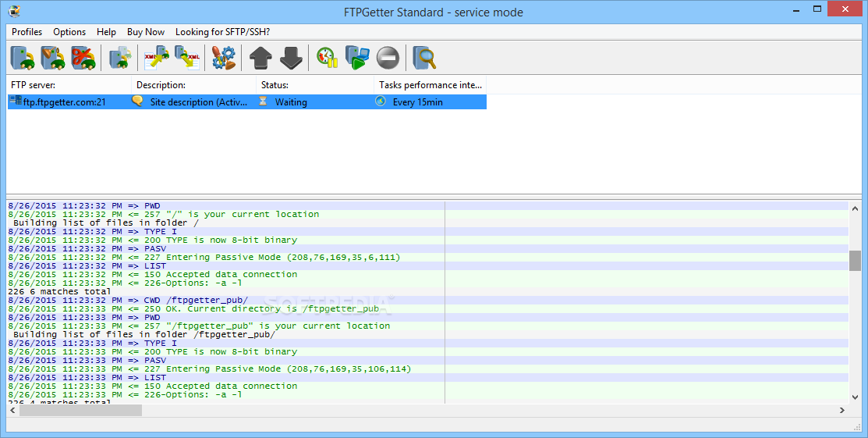Maximize the FTPGetter window

817,9
